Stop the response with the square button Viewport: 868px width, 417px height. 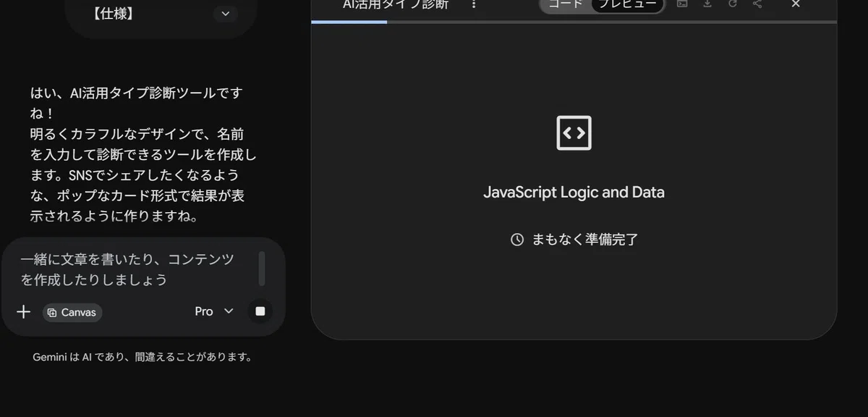point(260,311)
